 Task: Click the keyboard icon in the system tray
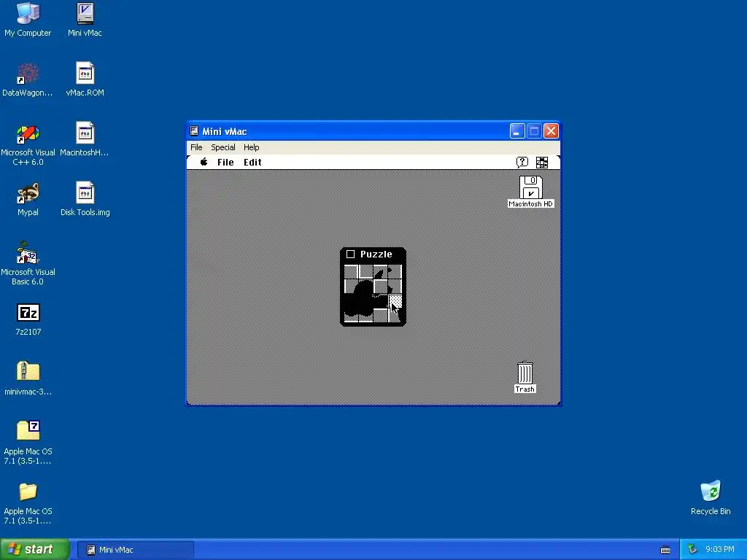665,550
